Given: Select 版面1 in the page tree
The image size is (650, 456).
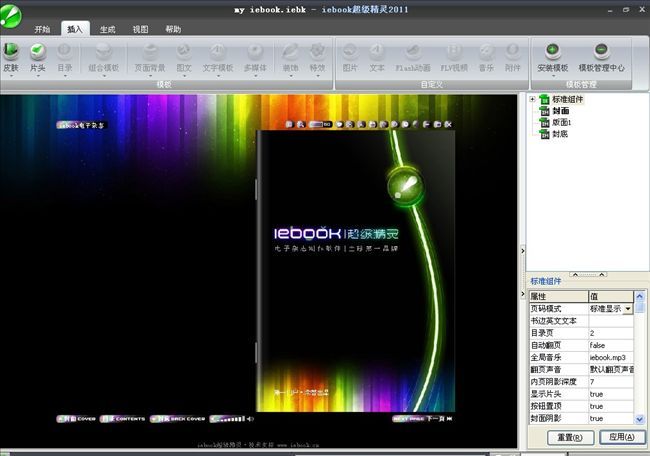Looking at the screenshot, I should point(561,122).
